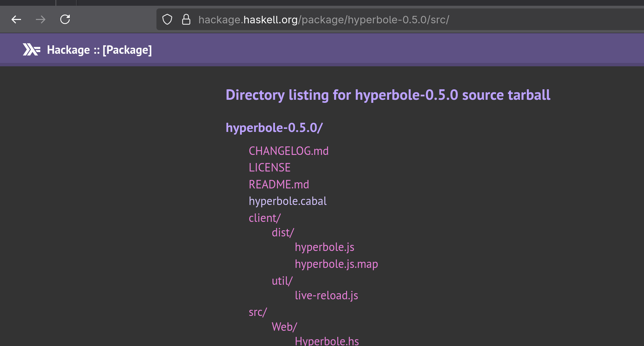Click the browser back arrow
This screenshot has height=346, width=644.
(x=16, y=20)
